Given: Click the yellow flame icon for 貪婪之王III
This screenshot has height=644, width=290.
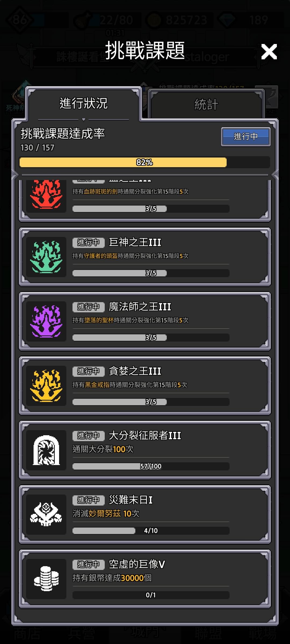Looking at the screenshot, I should coord(46,386).
